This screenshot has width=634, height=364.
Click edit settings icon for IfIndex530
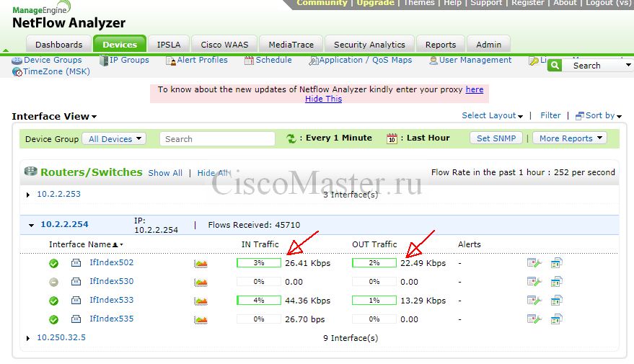(534, 282)
